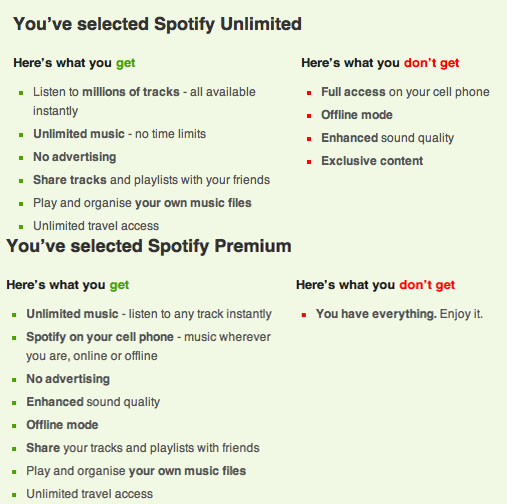Click the red bullet beside 'Exclusive content'
The height and width of the screenshot is (504, 507).
(x=309, y=162)
